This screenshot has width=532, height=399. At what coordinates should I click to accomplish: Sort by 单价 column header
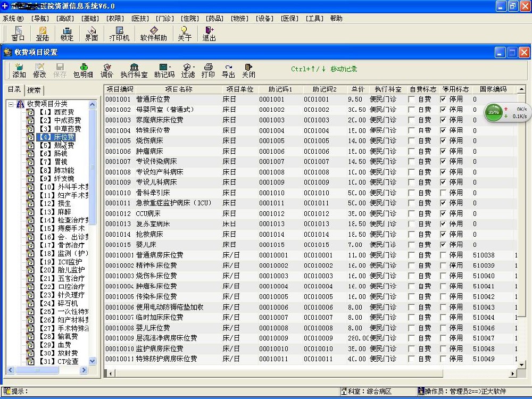pyautogui.click(x=358, y=89)
